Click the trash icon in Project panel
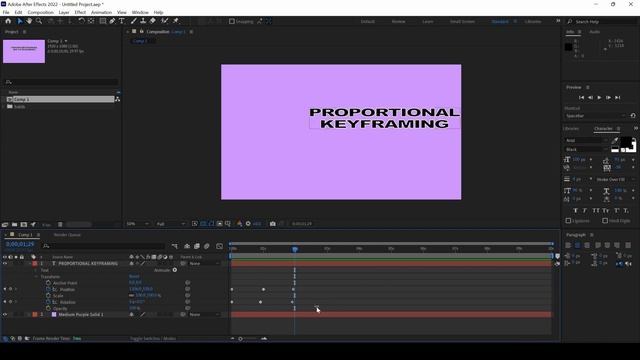The height and width of the screenshot is (360, 640). tap(60, 224)
